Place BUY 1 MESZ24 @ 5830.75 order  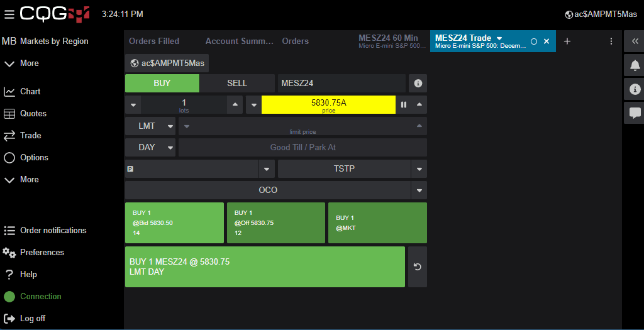(x=264, y=267)
